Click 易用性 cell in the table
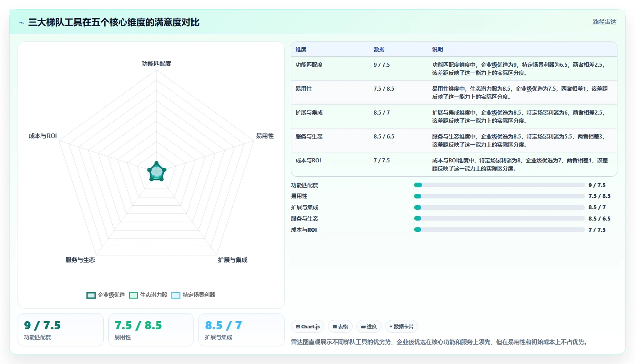Image resolution: width=635 pixels, height=364 pixels. pyautogui.click(x=304, y=89)
